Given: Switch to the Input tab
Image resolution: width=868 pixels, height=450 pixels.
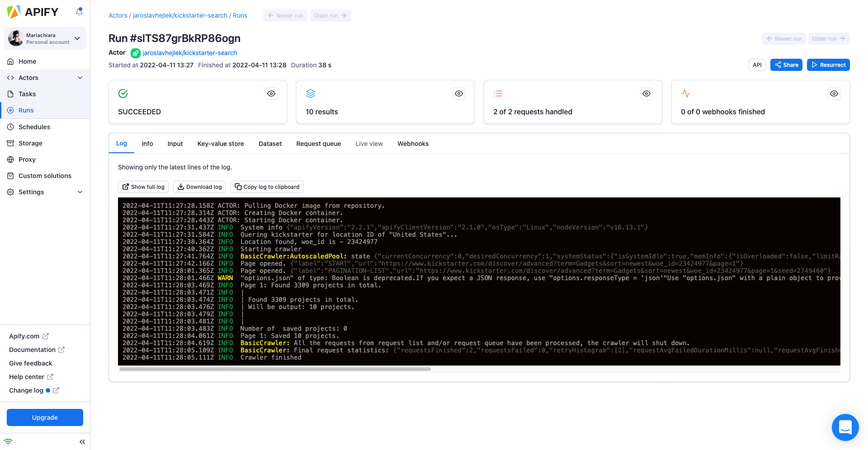Looking at the screenshot, I should [x=175, y=144].
